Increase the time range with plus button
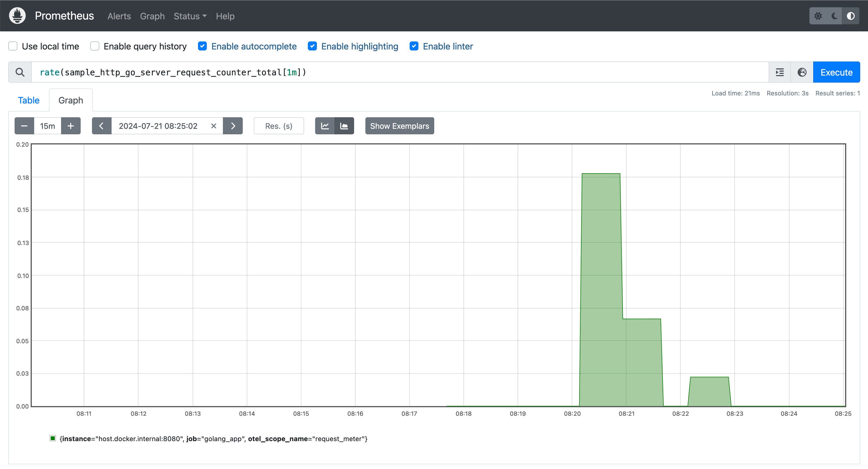 71,126
